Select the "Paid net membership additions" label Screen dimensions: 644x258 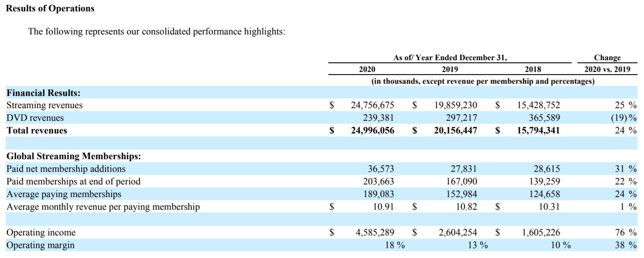66,169
